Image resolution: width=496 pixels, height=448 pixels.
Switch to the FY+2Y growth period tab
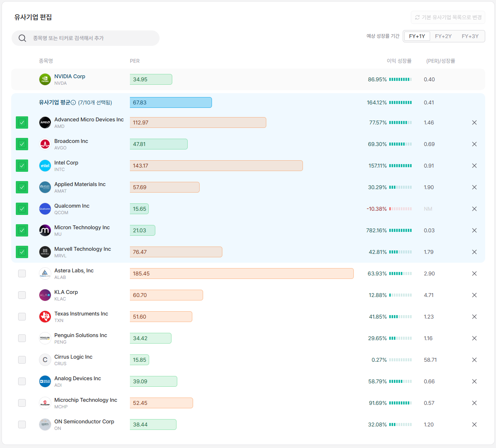click(x=443, y=36)
